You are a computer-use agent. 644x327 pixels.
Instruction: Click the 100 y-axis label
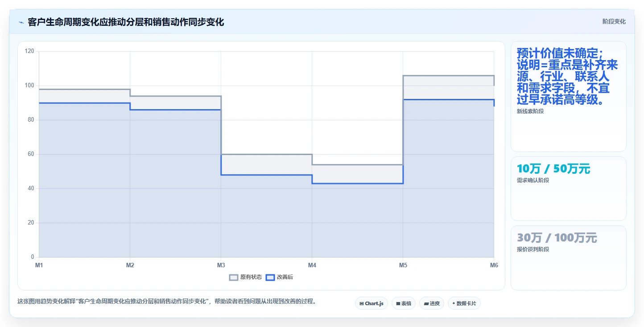29,86
